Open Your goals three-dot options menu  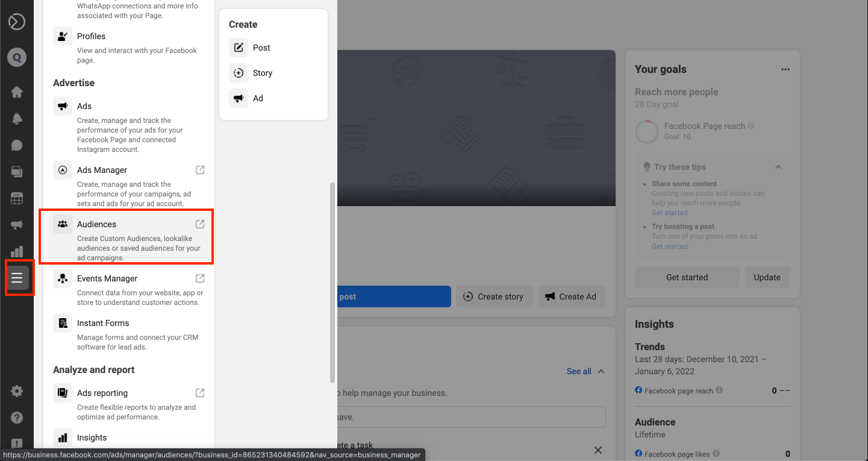(x=785, y=69)
